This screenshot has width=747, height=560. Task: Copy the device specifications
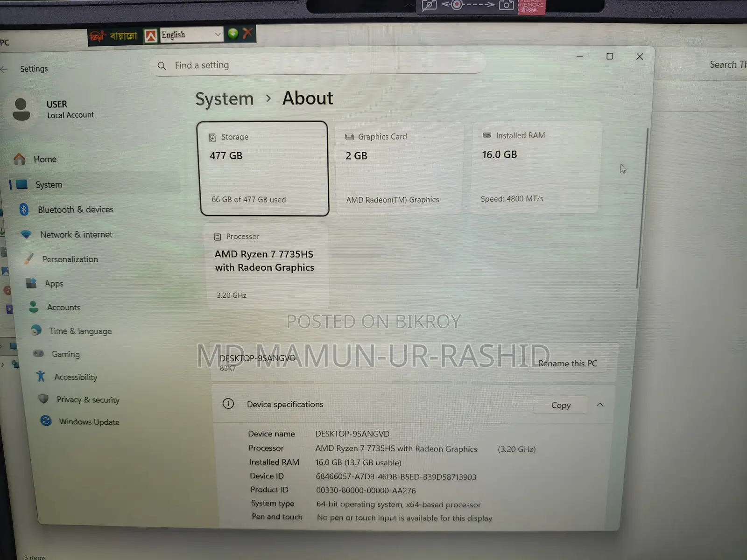(561, 405)
